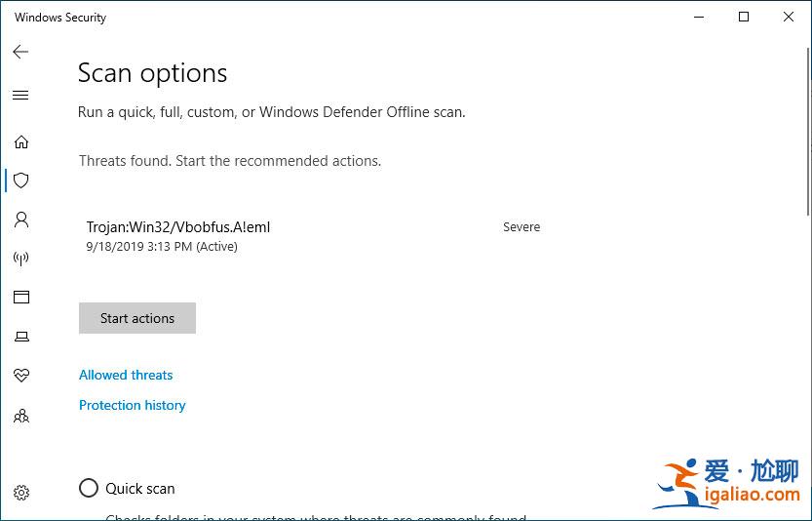Click Threats found recommended actions message
This screenshot has width=812, height=521.
tap(230, 161)
